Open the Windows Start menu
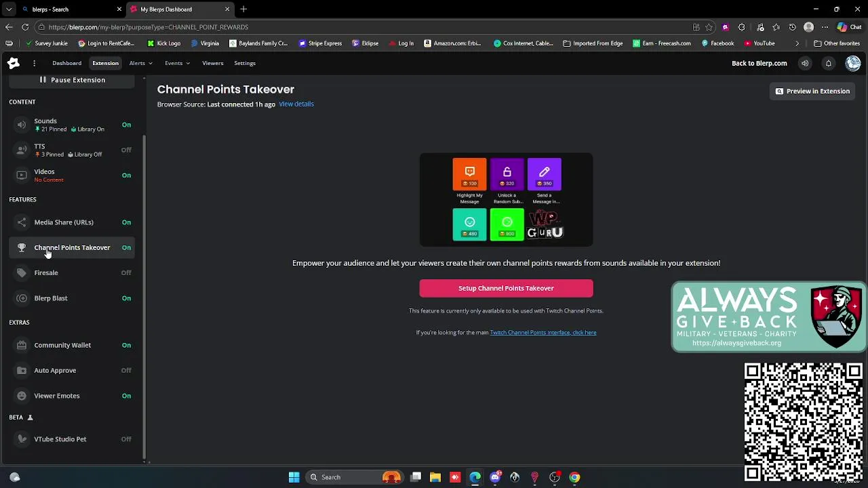Screen dimensions: 868x488 pos(294,477)
